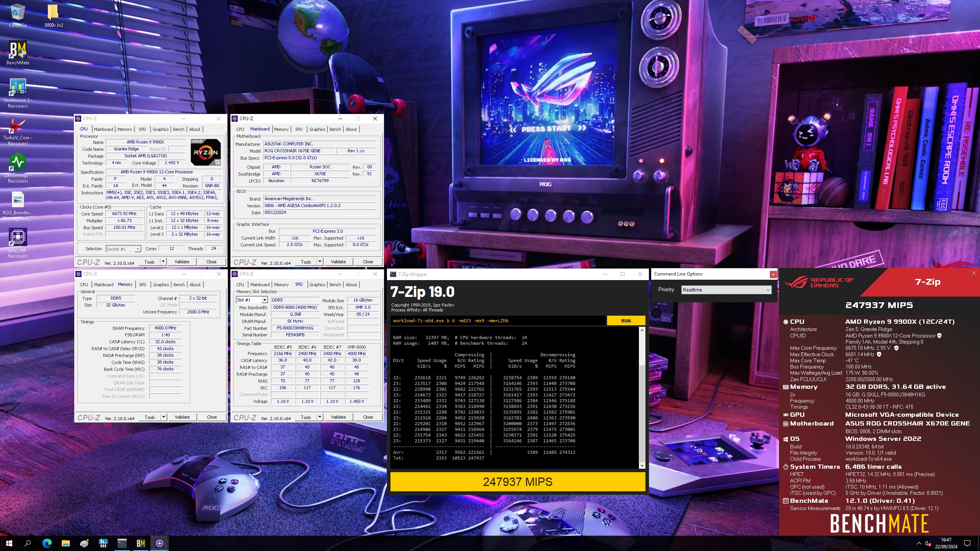Switch to Bench tab in CPU-Z CPU window
Viewport: 980px width, 551px height.
[x=178, y=129]
